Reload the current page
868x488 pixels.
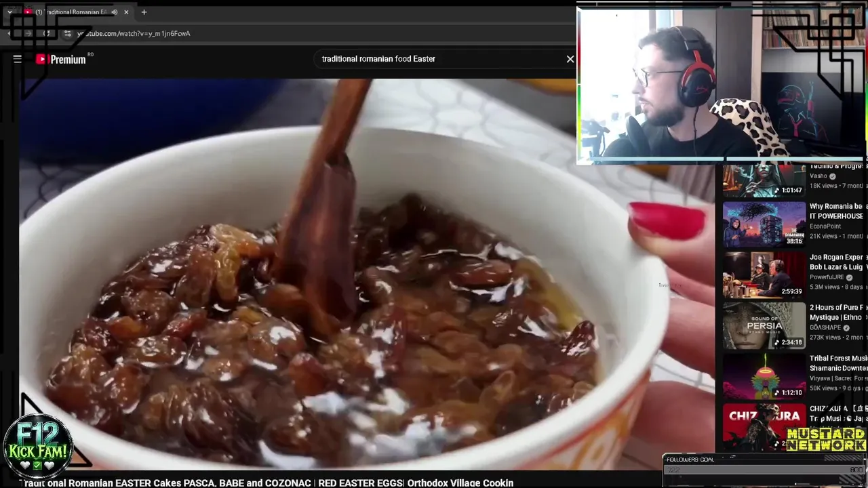click(x=46, y=33)
